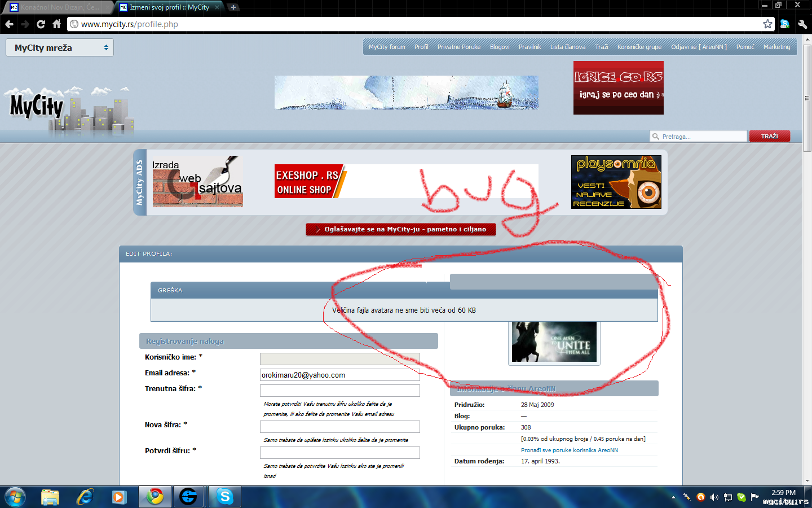This screenshot has height=508, width=812.
Task: Open the 'Pravilnik' menu item
Action: (x=530, y=47)
